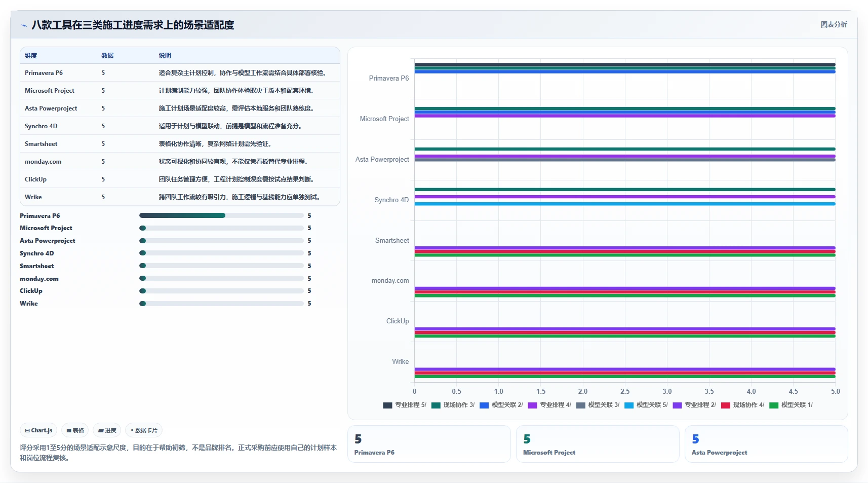Click the Wrike progress bar
This screenshot has height=483, width=868.
point(221,304)
